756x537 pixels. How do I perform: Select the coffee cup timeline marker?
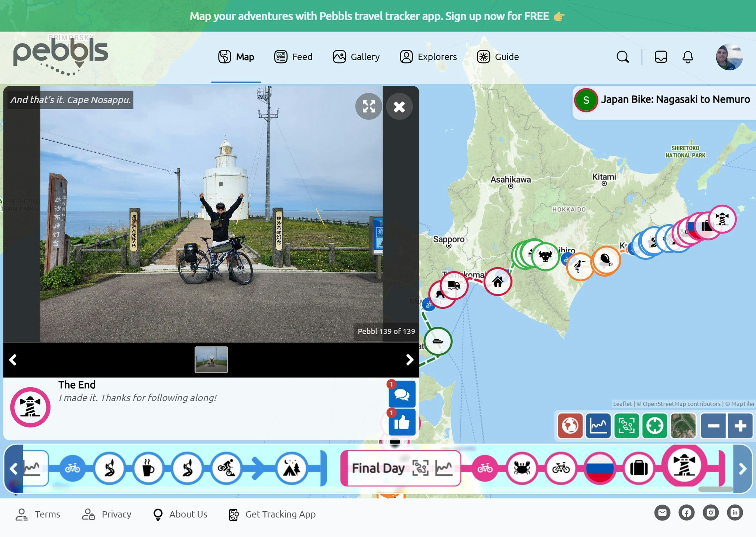pos(148,468)
